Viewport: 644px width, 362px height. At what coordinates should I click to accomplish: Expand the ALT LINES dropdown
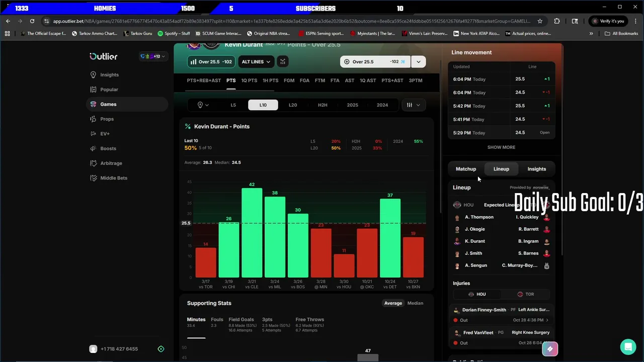point(256,62)
